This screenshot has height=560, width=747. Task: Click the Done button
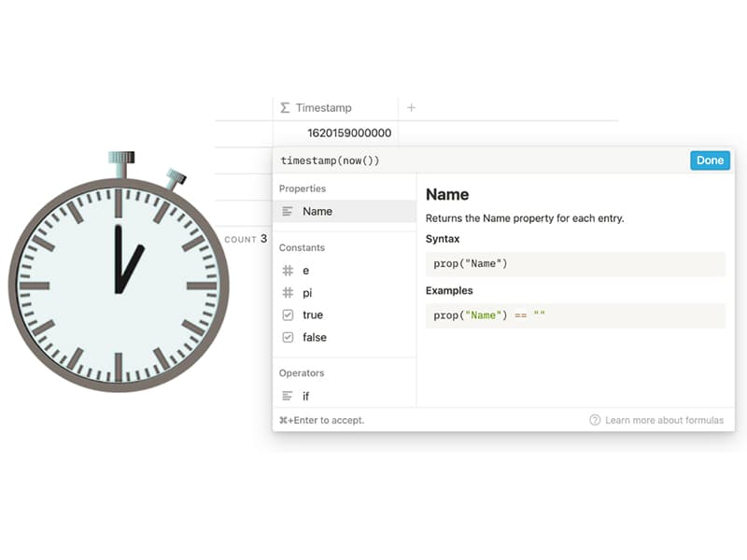(710, 161)
